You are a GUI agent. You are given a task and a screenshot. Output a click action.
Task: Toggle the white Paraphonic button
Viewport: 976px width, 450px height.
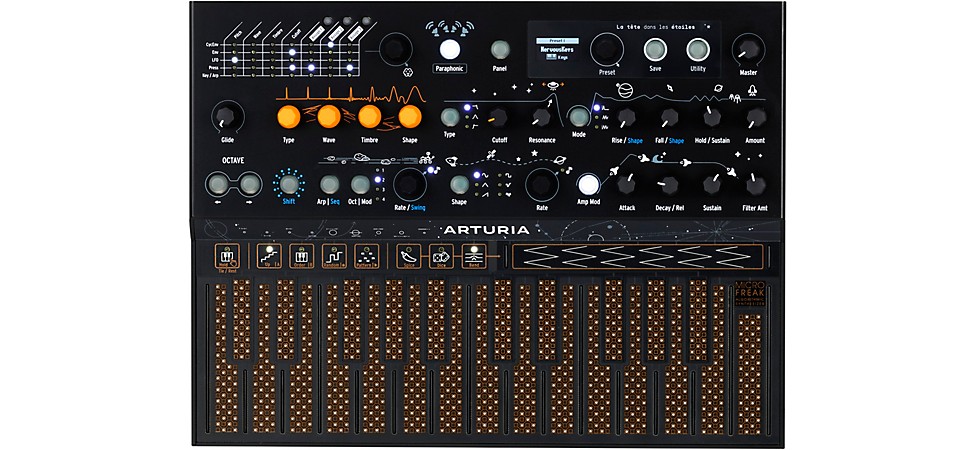tap(450, 48)
